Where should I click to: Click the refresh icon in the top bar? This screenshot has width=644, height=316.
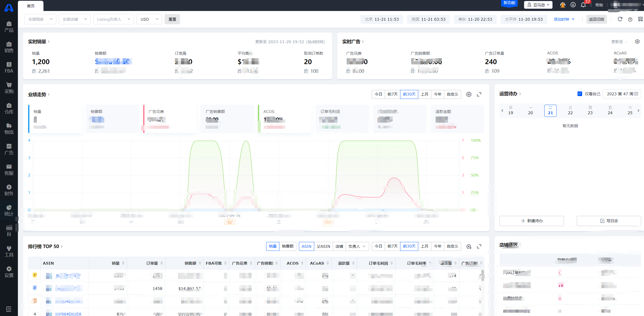coord(620,19)
